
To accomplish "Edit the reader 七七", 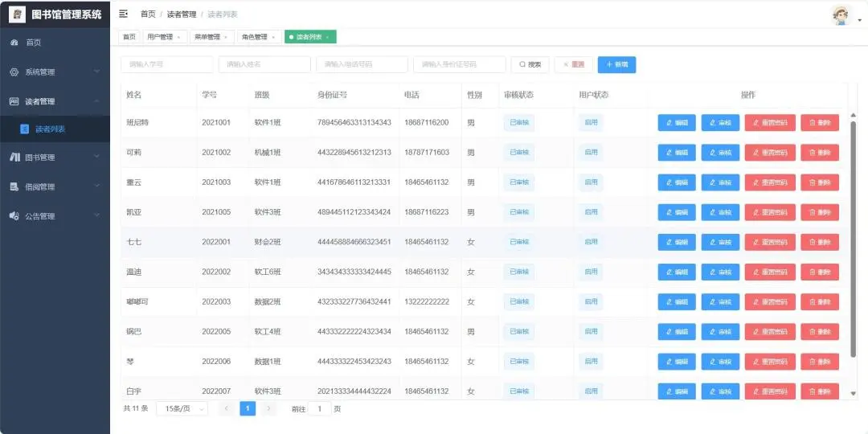I will coord(677,243).
